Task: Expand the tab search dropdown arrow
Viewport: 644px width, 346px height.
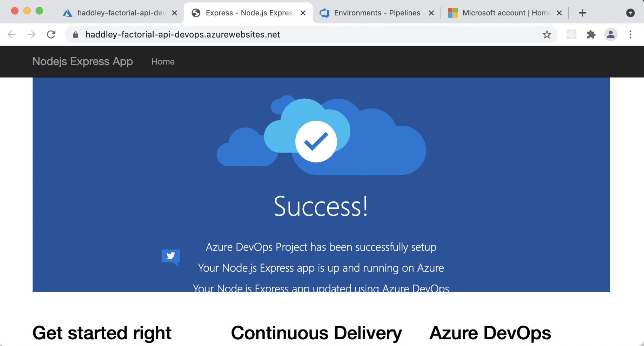Action: [x=630, y=13]
